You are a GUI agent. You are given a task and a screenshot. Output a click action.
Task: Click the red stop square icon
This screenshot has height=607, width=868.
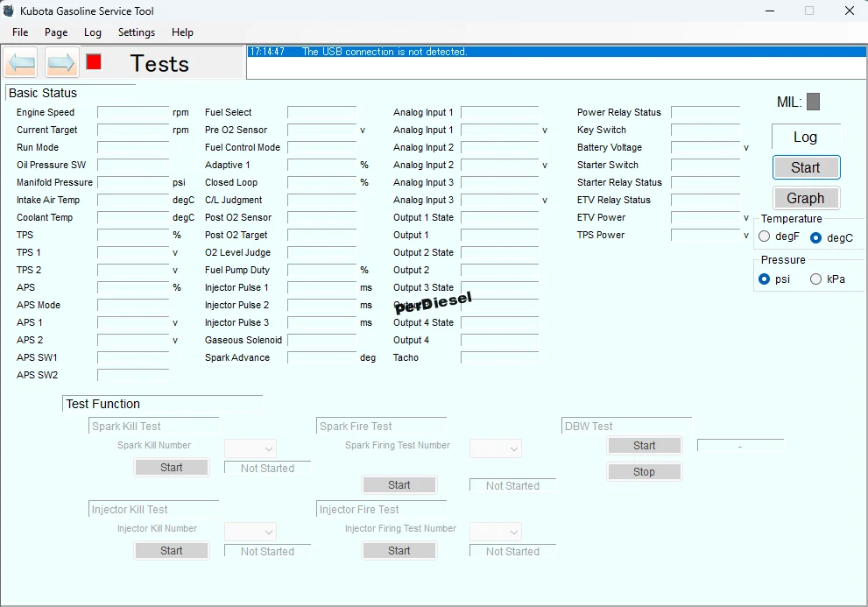[94, 61]
